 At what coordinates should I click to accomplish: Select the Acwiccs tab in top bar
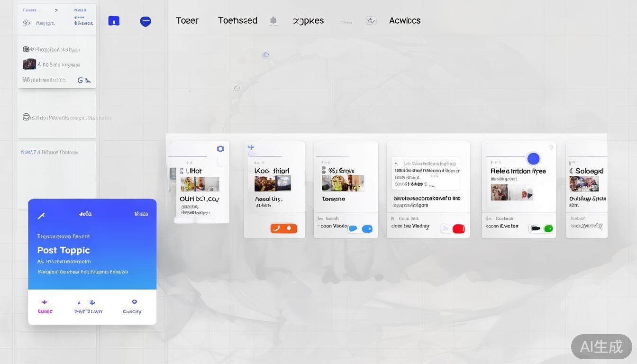(405, 21)
